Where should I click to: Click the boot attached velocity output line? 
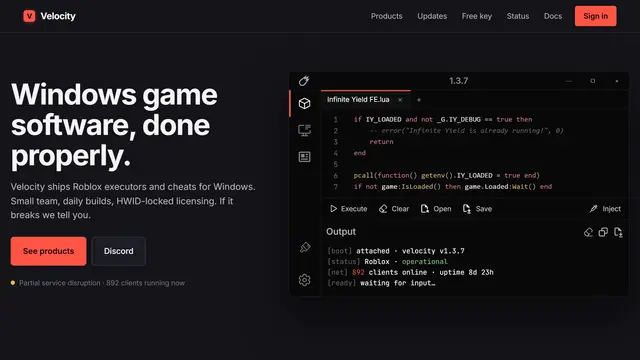(396, 251)
